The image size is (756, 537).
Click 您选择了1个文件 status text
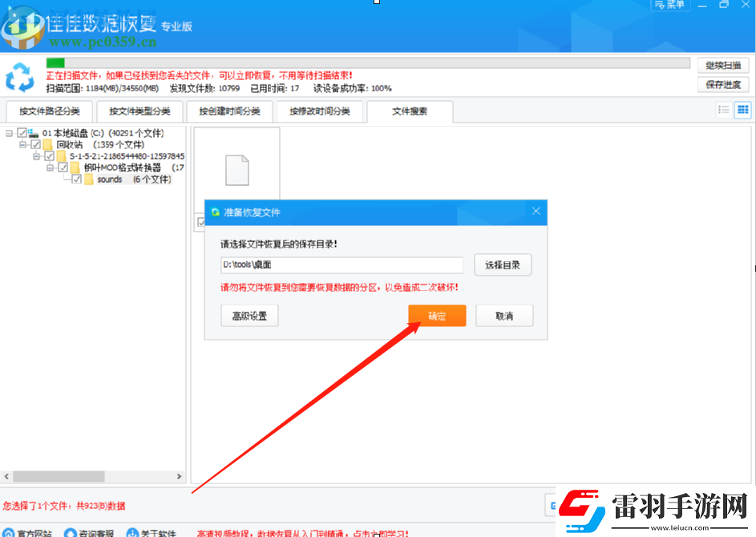click(x=64, y=506)
